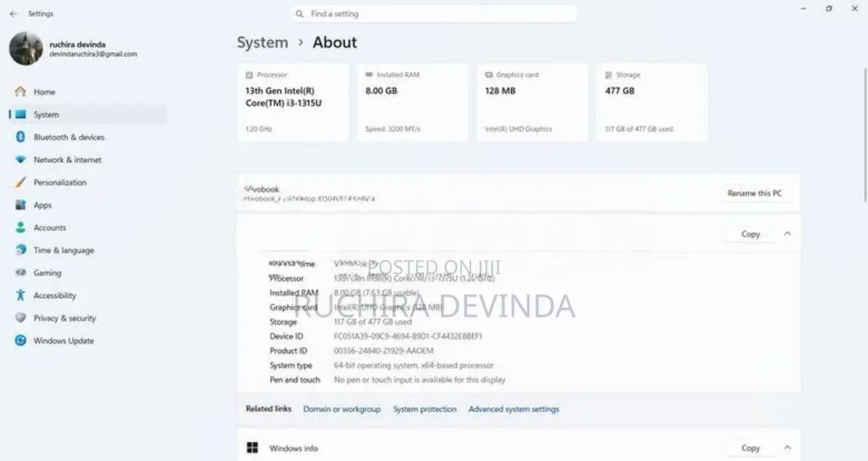Collapse the Windows info section chevron
The image size is (868, 461).
(x=787, y=447)
